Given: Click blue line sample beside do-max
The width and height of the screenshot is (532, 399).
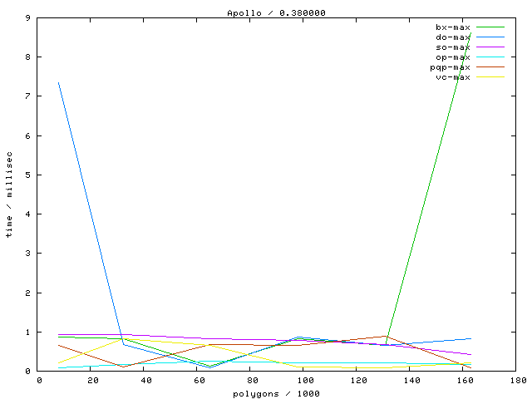Looking at the screenshot, I should coord(490,37).
